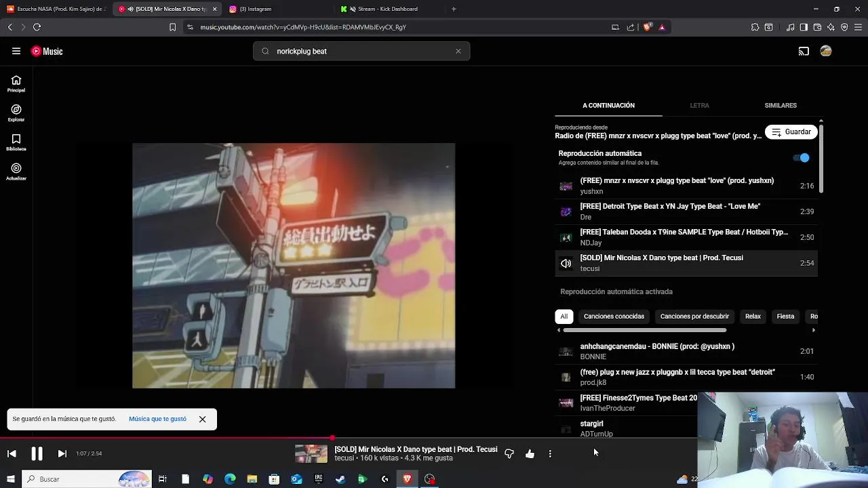Open Steam from the taskbar

[340, 479]
